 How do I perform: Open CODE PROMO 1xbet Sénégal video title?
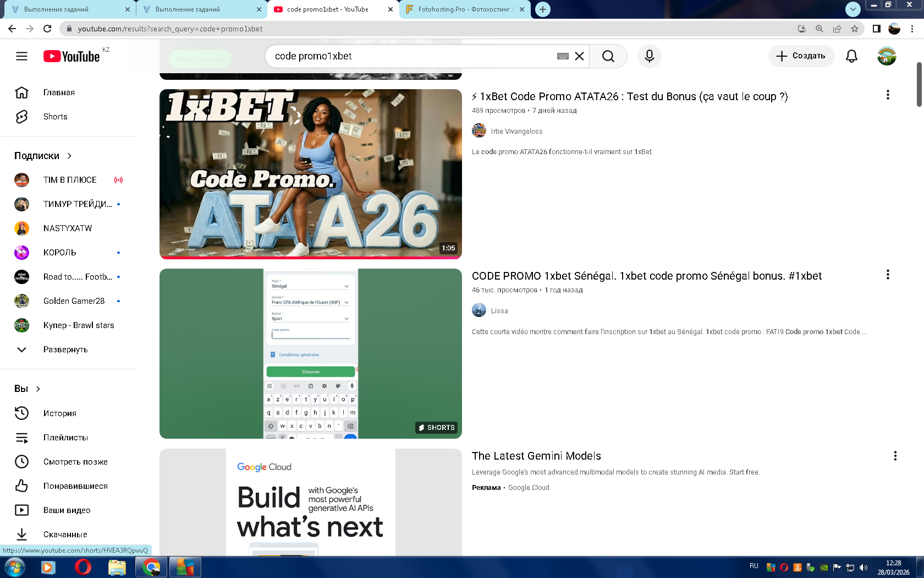point(647,276)
